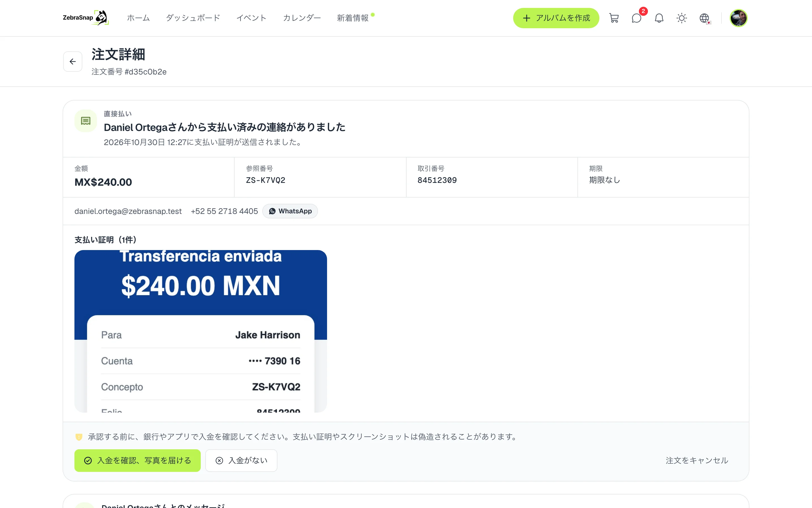Open the chat messages icon with badge
This screenshot has width=812, height=508.
637,18
